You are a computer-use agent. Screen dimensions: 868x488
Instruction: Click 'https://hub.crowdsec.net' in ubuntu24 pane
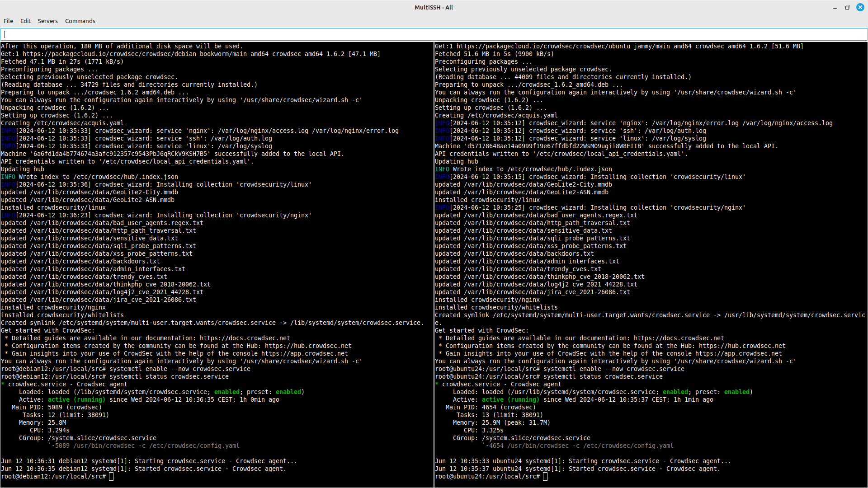[742, 346]
